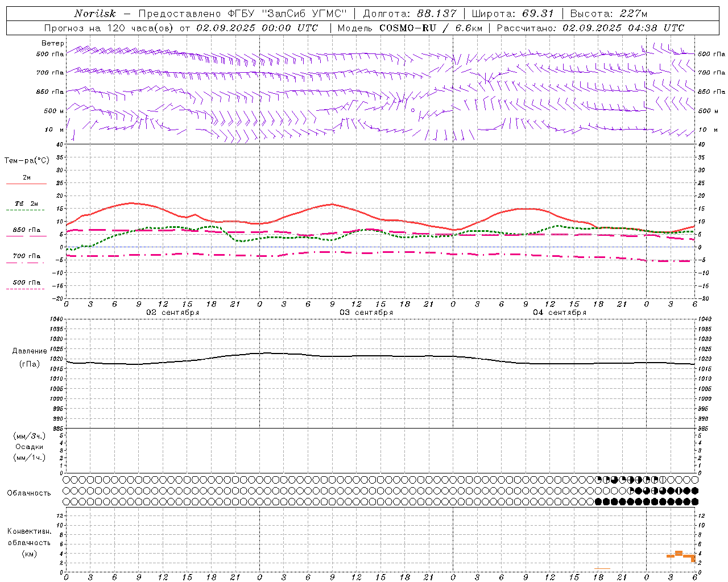Click the "Модель COSMO-RU / 6.6км" model label
The height and width of the screenshot is (582, 728).
(409, 28)
